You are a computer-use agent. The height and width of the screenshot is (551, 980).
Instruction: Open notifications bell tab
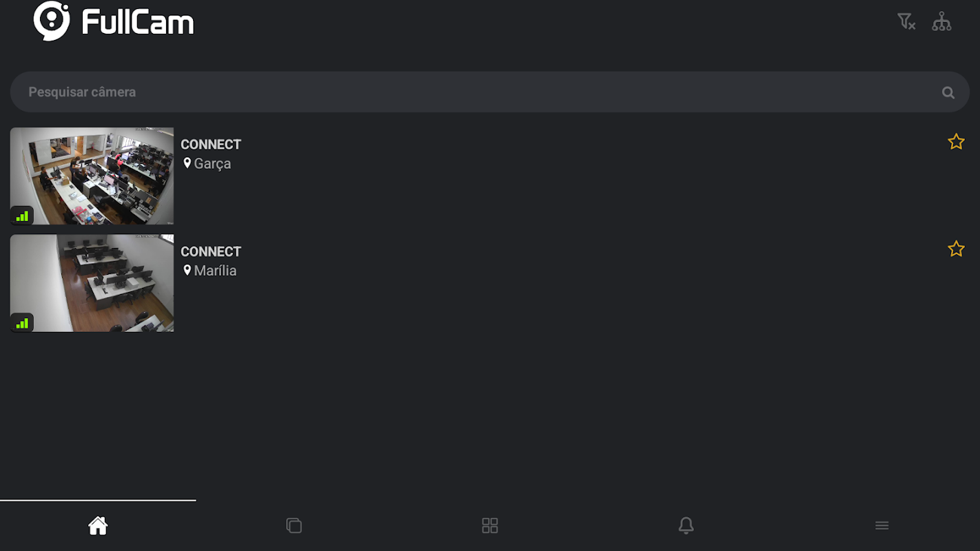tap(686, 526)
